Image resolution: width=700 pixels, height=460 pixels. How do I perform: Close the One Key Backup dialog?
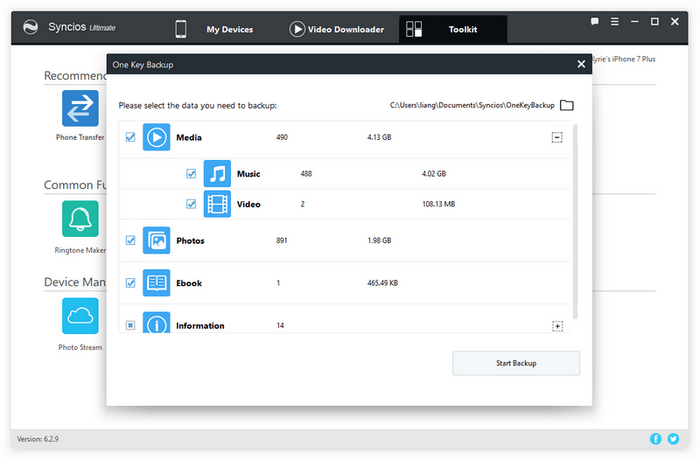click(581, 64)
